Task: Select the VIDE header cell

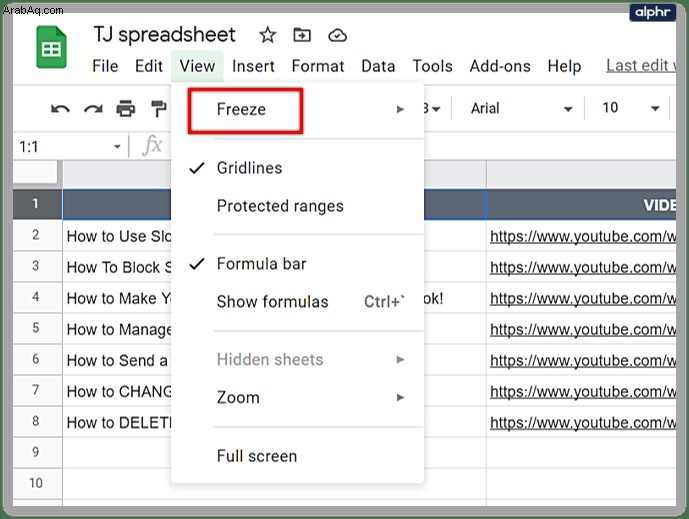Action: click(581, 204)
